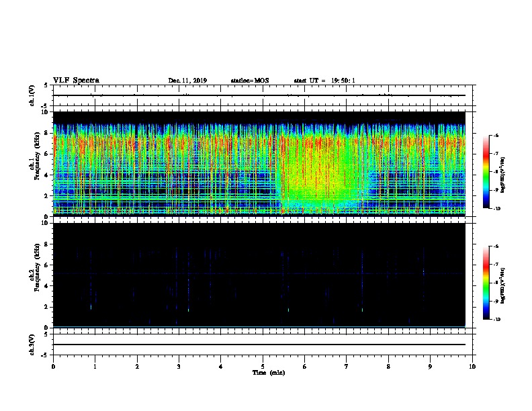
Task: Click time axis tick label "9"
Action: pos(430,366)
